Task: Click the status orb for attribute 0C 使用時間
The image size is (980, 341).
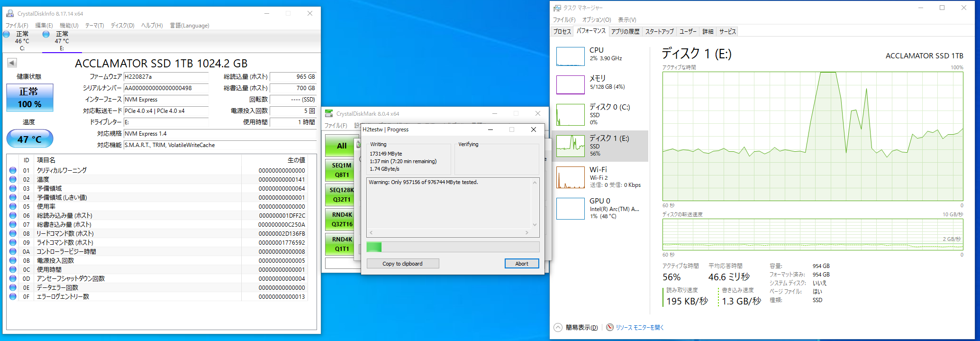Action: [x=13, y=269]
